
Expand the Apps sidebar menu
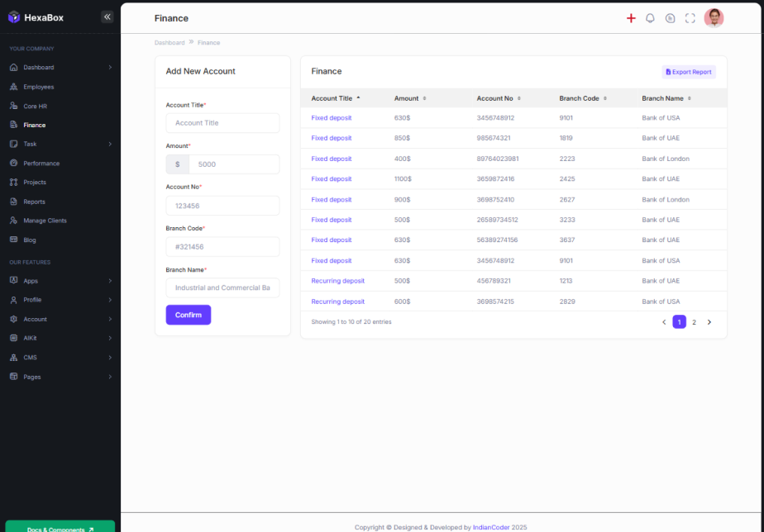tap(110, 281)
